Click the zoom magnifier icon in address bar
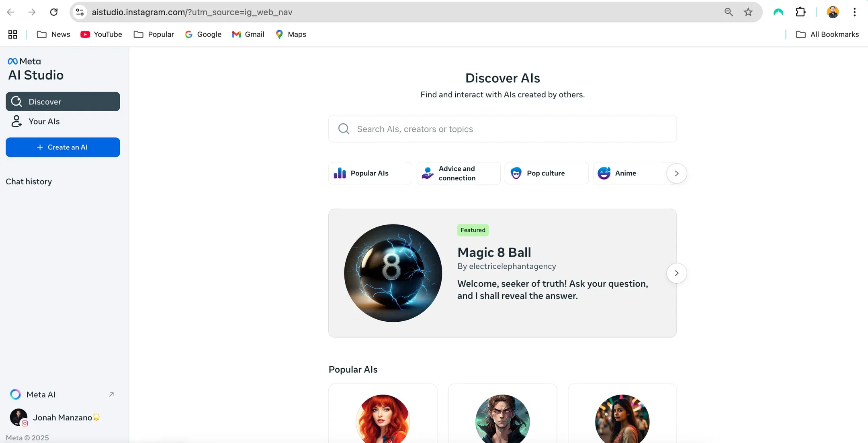The image size is (868, 443). pyautogui.click(x=729, y=12)
